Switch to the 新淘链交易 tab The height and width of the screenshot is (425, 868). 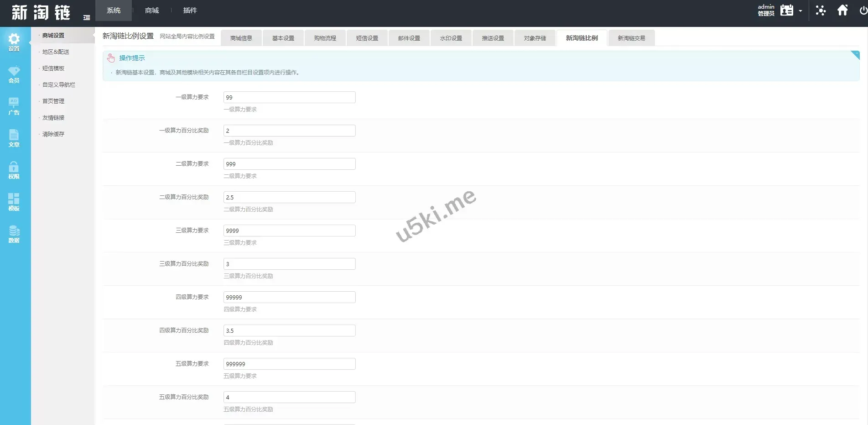tap(631, 38)
